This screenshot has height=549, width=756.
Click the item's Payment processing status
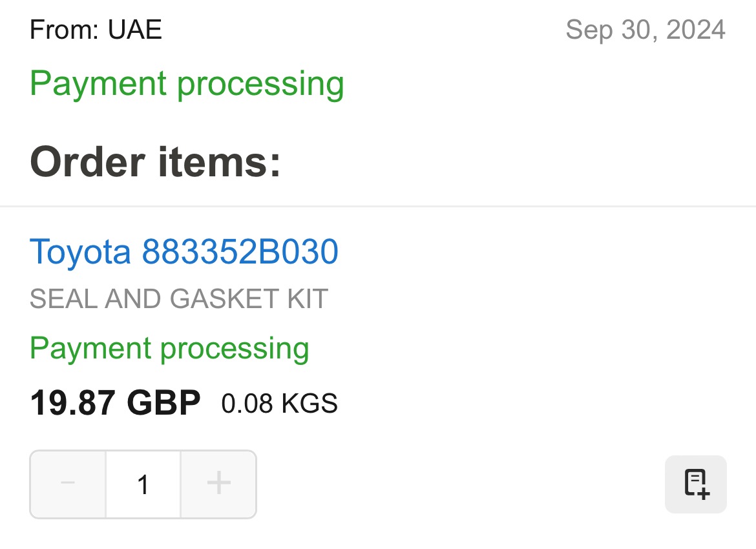169,349
